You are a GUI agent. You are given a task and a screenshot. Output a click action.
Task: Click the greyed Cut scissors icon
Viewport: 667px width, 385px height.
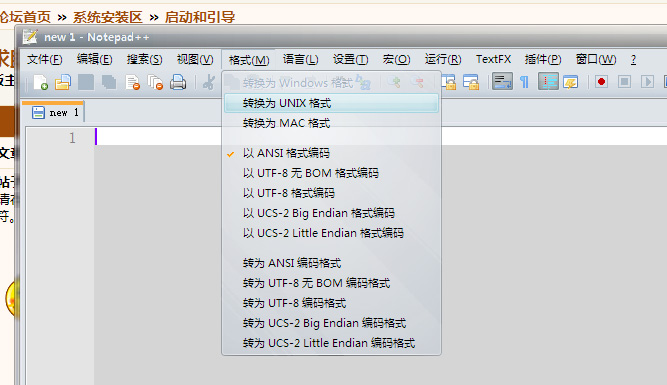208,82
